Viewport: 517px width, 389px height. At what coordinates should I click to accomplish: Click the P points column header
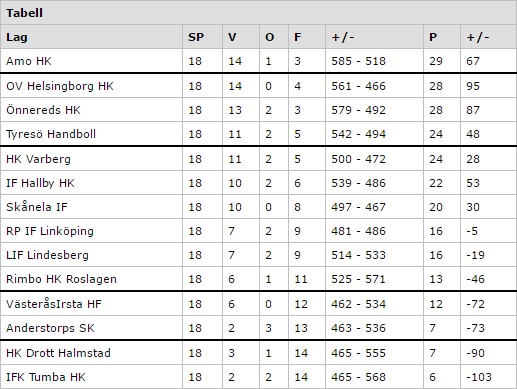tap(433, 37)
